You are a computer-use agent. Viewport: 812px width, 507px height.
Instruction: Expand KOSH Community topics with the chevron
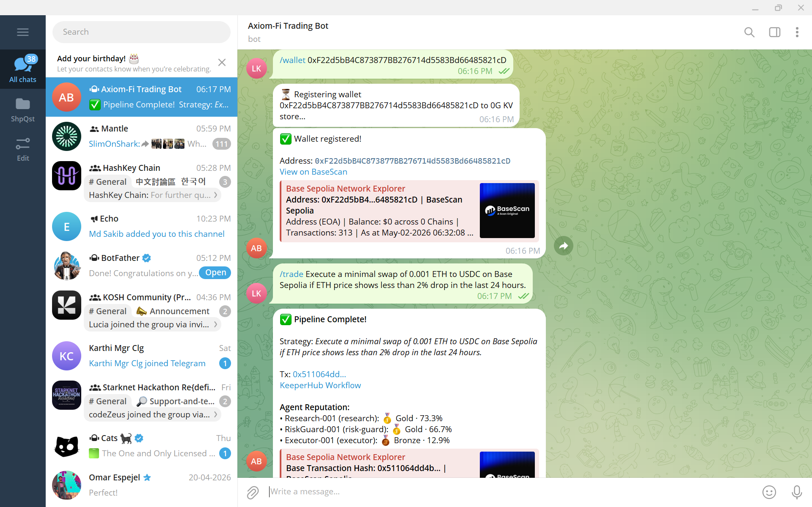(216, 324)
